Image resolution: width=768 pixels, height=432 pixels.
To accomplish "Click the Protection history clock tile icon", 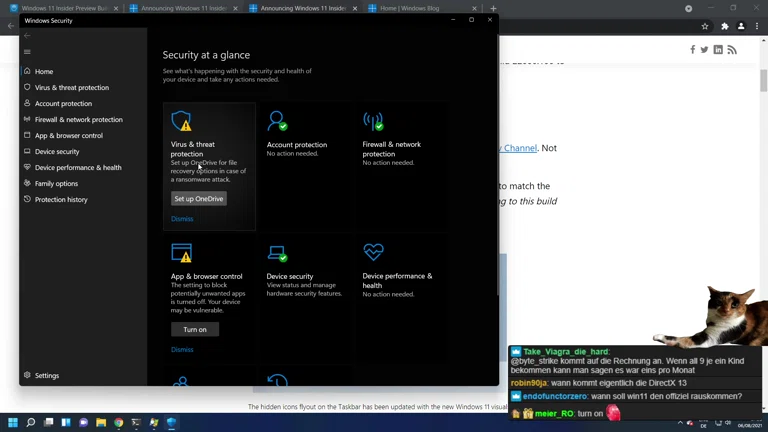I will click(x=277, y=380).
